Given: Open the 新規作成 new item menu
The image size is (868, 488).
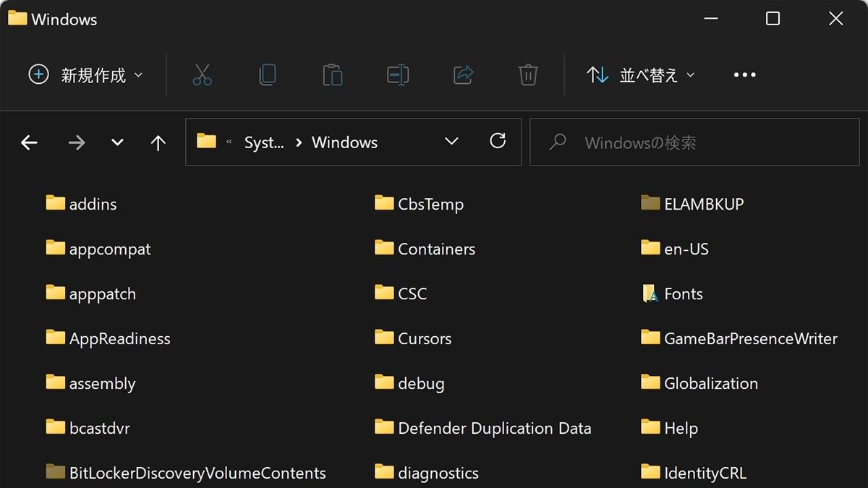Looking at the screenshot, I should pos(85,74).
